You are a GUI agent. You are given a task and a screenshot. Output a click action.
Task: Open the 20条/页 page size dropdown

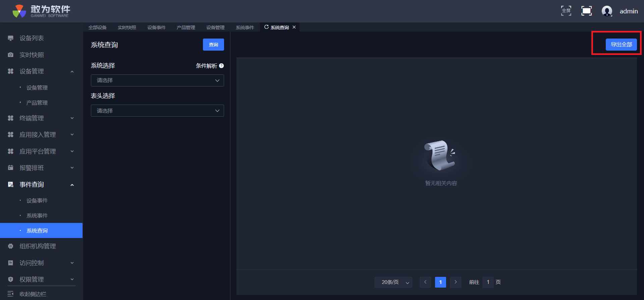(x=393, y=282)
